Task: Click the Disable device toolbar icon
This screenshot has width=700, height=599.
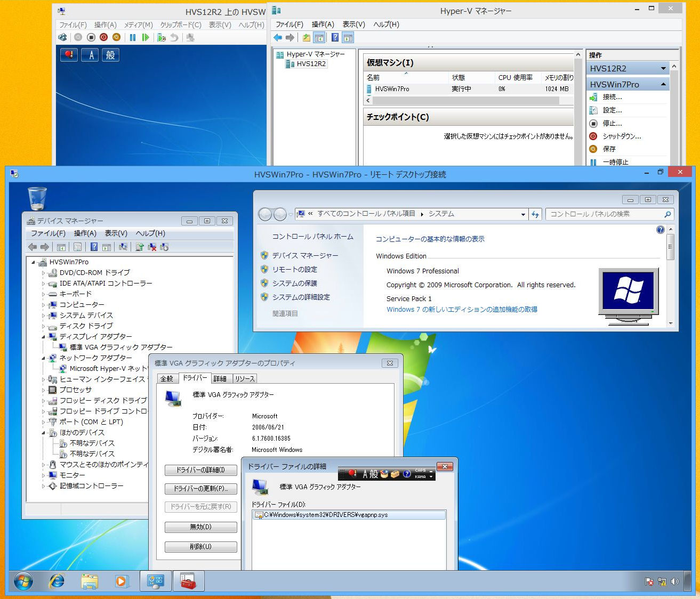Action: pyautogui.click(x=164, y=247)
